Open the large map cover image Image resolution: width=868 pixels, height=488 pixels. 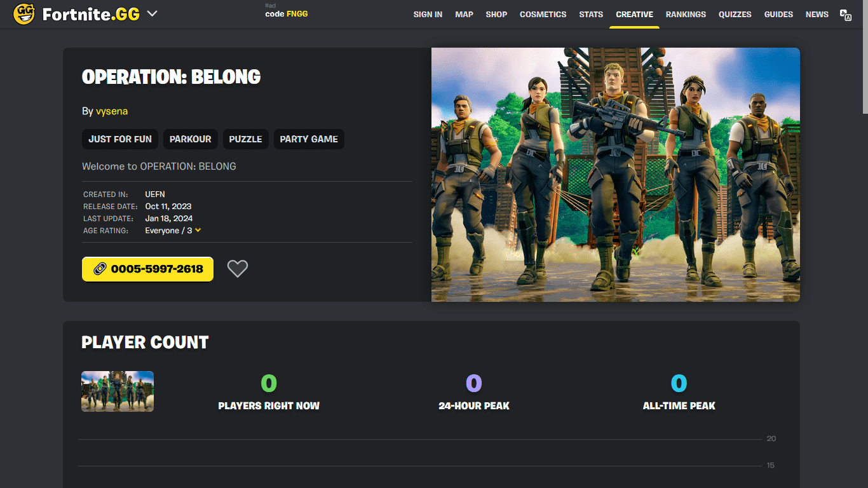pyautogui.click(x=615, y=175)
